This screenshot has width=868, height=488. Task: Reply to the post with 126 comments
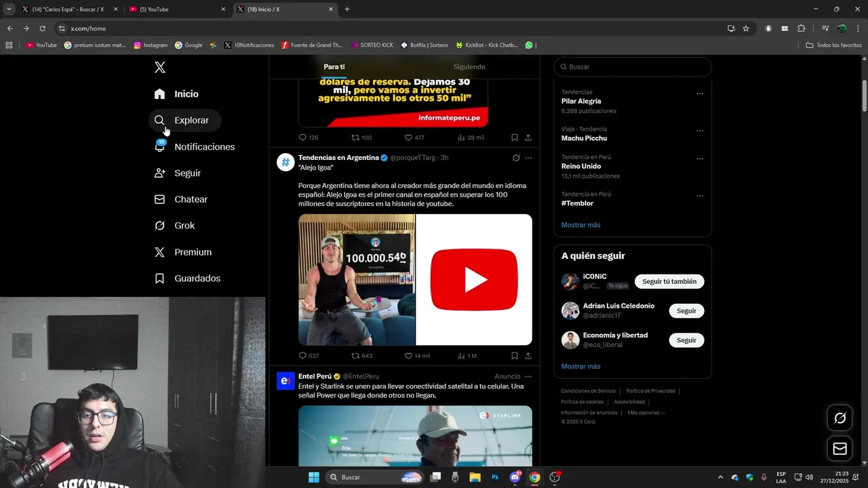(x=309, y=138)
